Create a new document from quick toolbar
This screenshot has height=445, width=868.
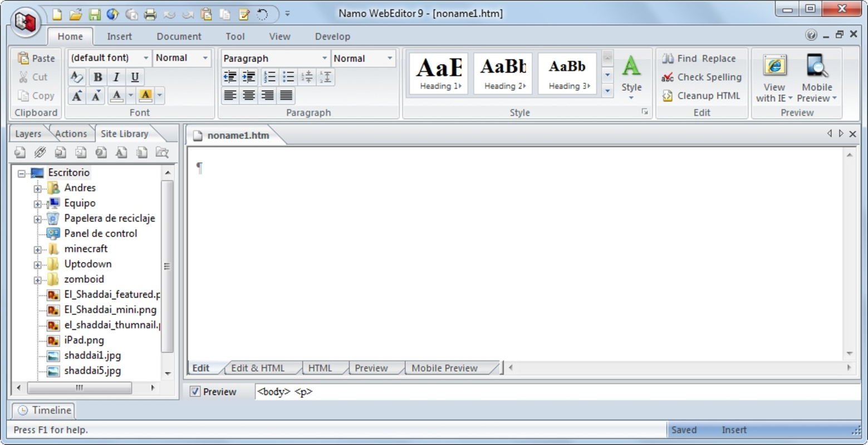(57, 14)
